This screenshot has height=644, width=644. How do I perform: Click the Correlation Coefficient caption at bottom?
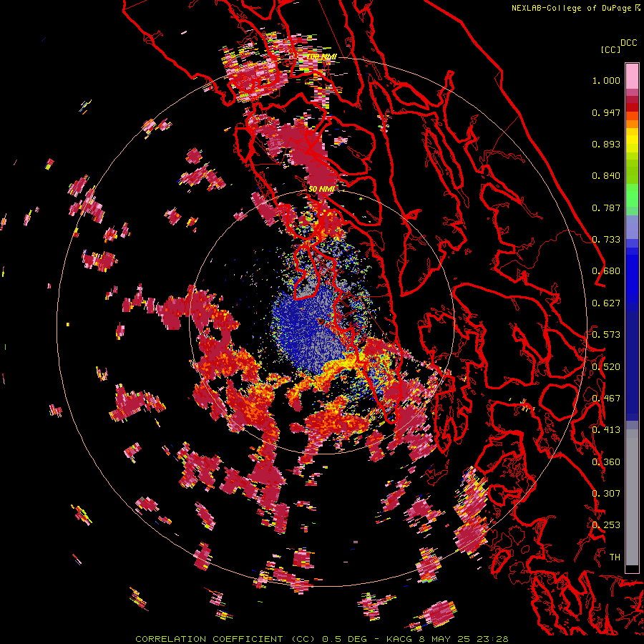[322, 639]
